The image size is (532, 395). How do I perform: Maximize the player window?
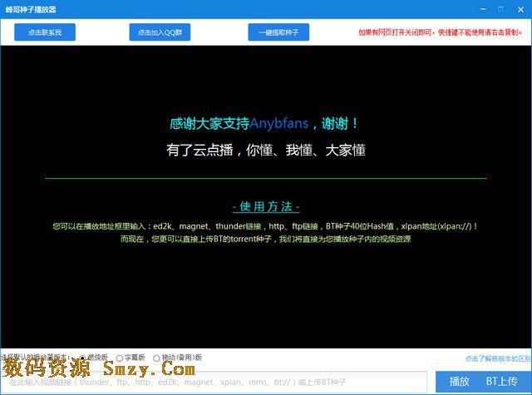coord(500,9)
